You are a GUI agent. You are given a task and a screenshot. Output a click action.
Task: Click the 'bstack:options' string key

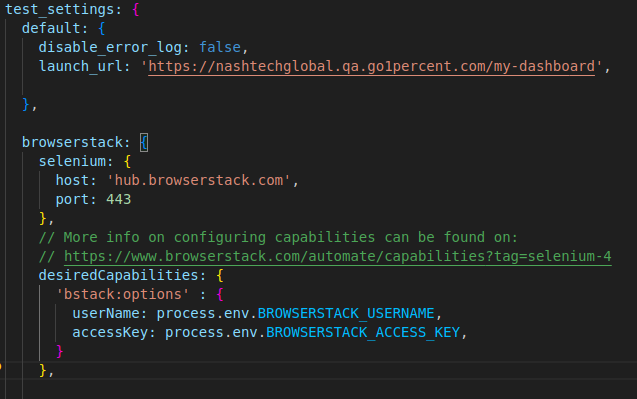click(123, 294)
